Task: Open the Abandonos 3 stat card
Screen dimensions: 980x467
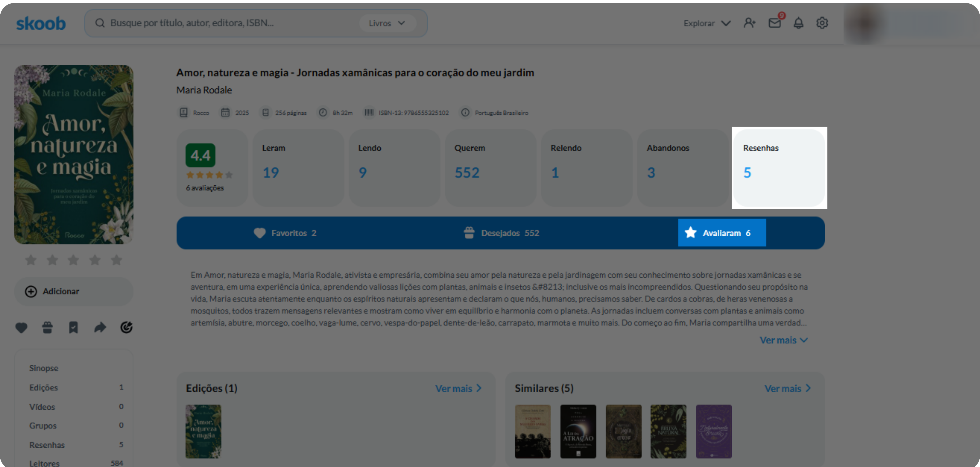Action: [x=683, y=168]
